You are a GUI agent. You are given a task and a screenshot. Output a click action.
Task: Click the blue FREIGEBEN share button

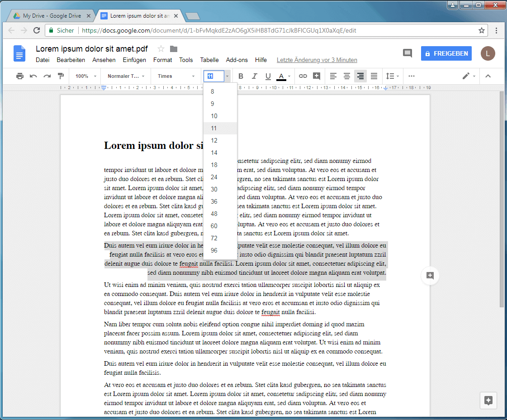(446, 53)
